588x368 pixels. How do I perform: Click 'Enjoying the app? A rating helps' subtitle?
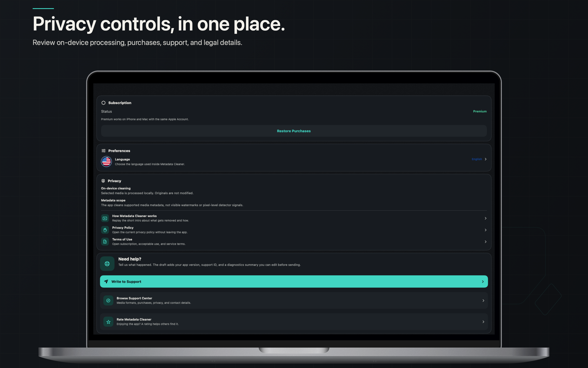[x=148, y=324]
